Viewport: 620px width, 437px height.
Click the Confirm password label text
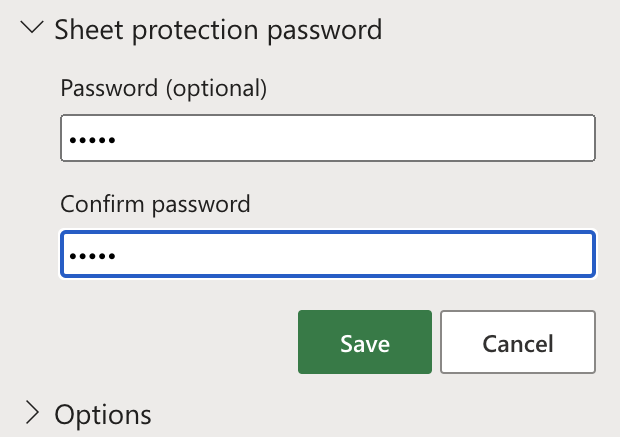[155, 204]
